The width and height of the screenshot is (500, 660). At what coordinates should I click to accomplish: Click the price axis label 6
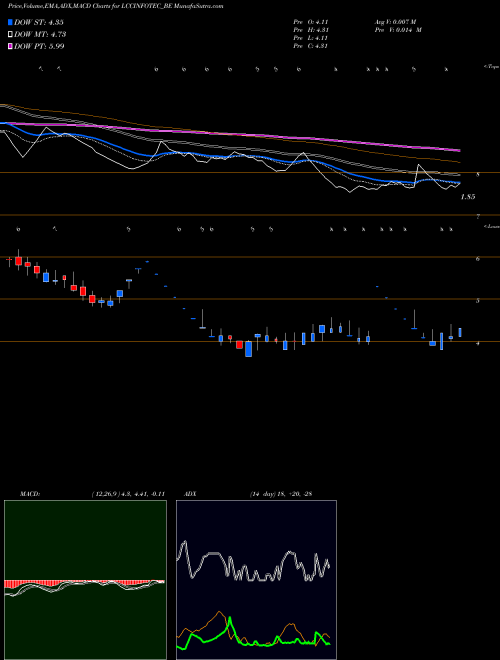pos(478,258)
